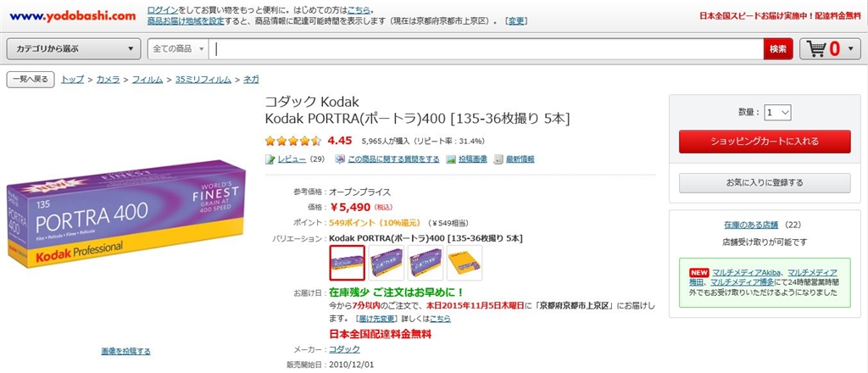This screenshot has height=373, width=868.
Task: Select the 35ミリフィルム breadcrumb item
Action: pyautogui.click(x=203, y=80)
